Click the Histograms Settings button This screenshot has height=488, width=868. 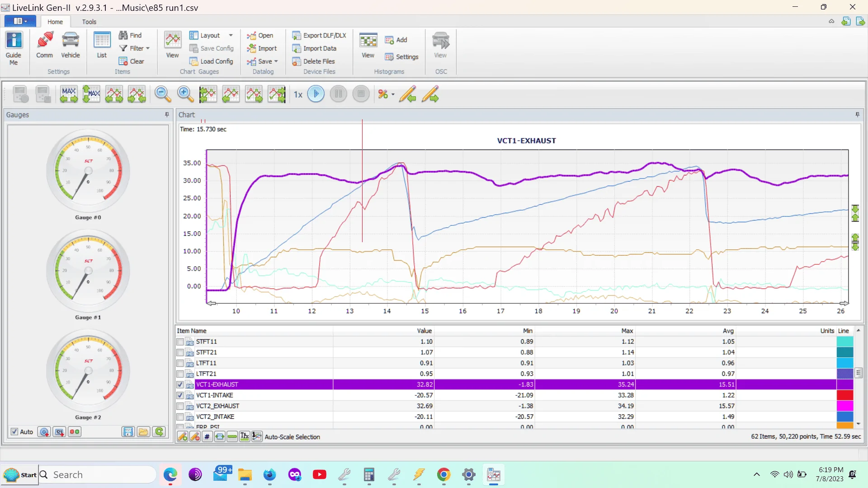pos(401,57)
